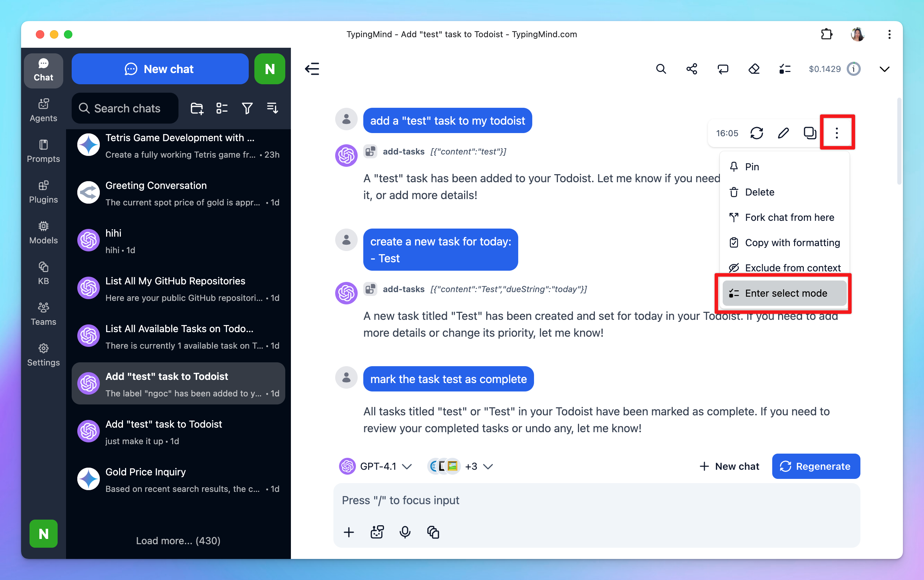Image resolution: width=924 pixels, height=580 pixels.
Task: Select Copy with formatting
Action: point(784,243)
